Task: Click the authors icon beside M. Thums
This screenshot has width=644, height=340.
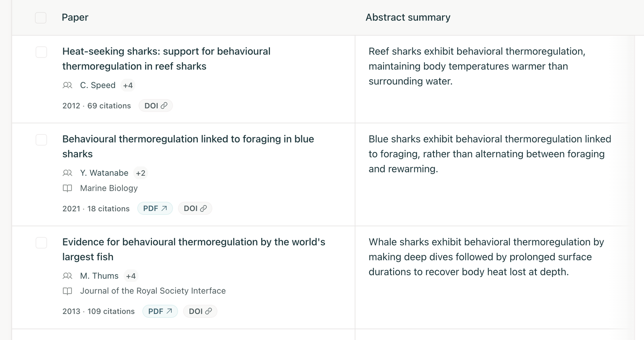Action: 67,276
